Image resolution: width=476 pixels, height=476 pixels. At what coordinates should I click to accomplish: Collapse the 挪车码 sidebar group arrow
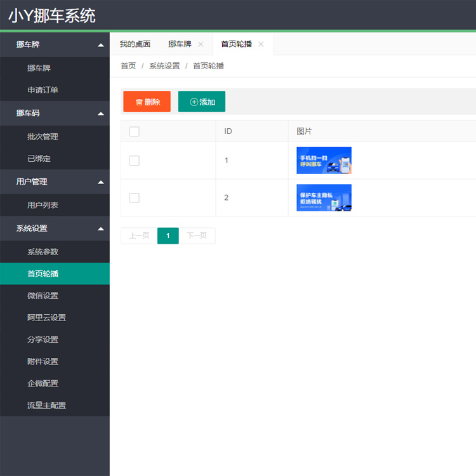pyautogui.click(x=101, y=114)
